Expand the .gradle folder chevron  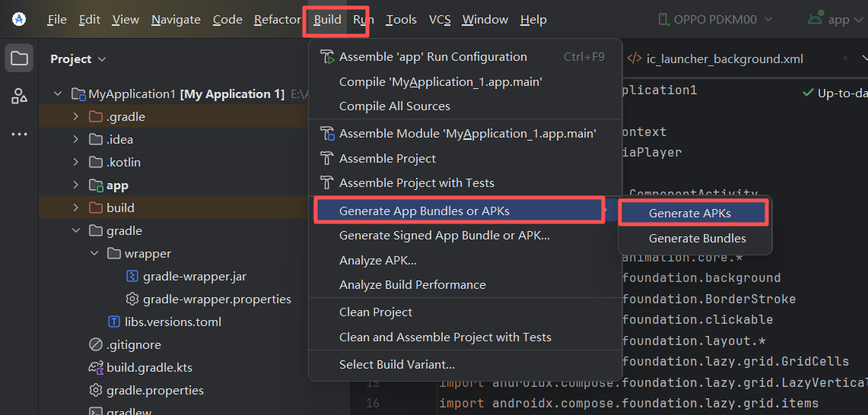click(x=75, y=116)
